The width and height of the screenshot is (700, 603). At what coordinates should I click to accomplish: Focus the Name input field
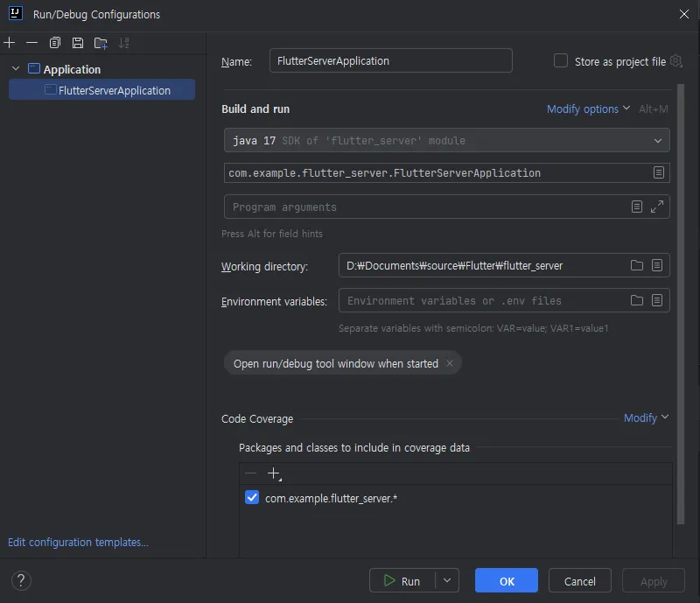[390, 60]
